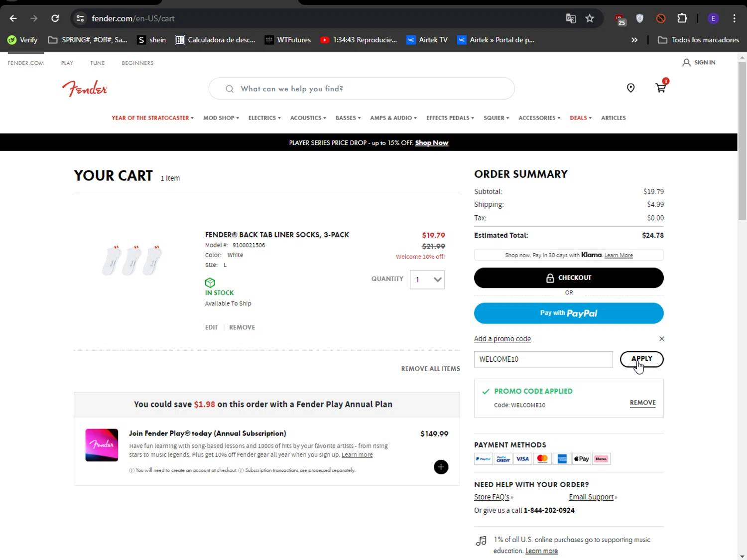Expand Accessories menu
Screen dimensions: 747x560
(539, 118)
